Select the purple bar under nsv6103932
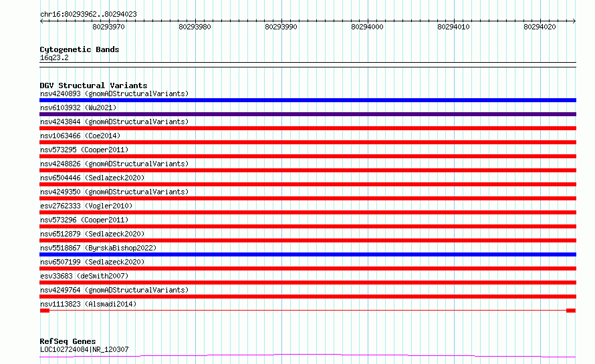Image resolution: width=595 pixels, height=364 pixels. (x=308, y=114)
